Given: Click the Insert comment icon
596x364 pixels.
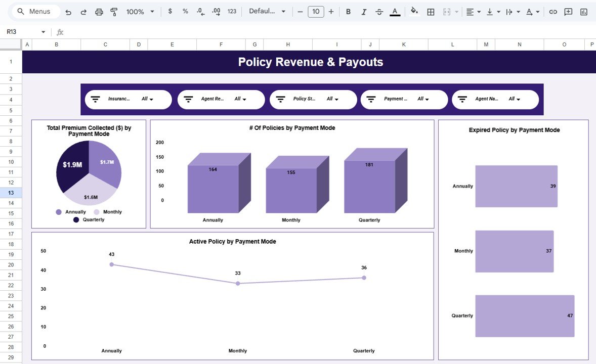Looking at the screenshot, I should point(568,11).
